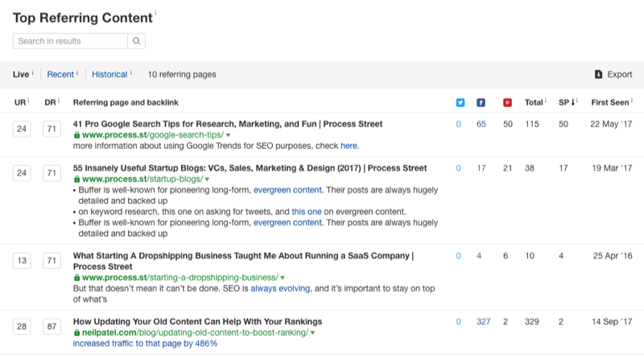Click inside the Search in results field
This screenshot has width=644, height=356.
(x=70, y=41)
